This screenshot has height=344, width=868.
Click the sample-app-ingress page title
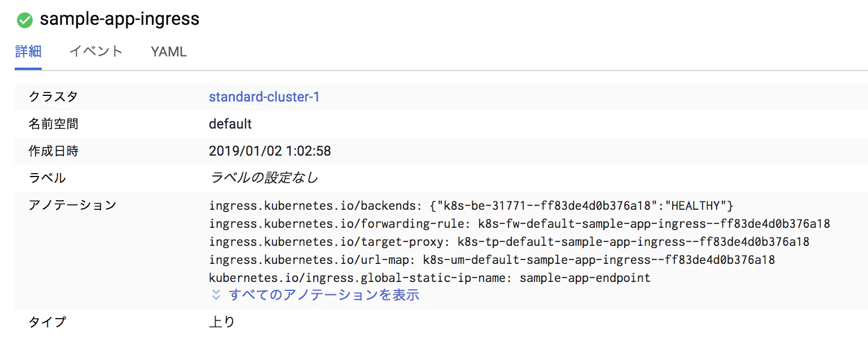120,19
